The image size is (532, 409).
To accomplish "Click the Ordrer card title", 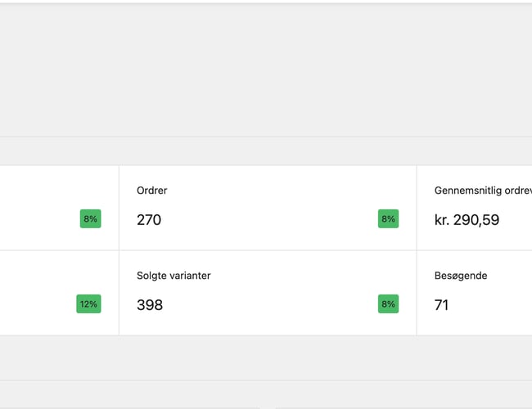I will 152,191.
